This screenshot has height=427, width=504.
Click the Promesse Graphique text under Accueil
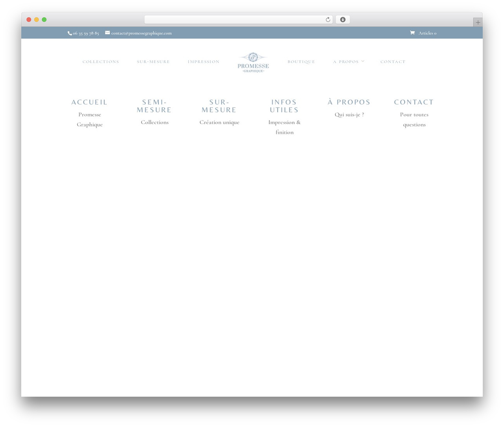[90, 119]
